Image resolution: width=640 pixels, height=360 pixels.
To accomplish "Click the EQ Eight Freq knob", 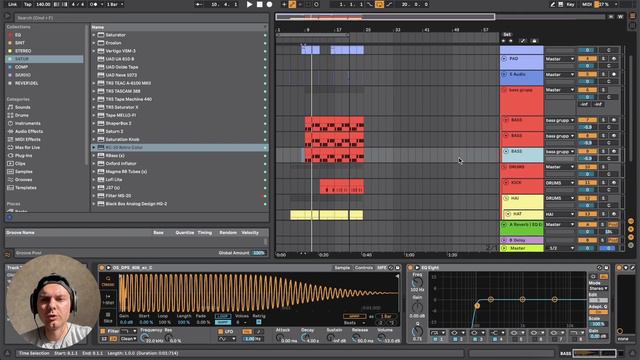I will coord(417,282).
